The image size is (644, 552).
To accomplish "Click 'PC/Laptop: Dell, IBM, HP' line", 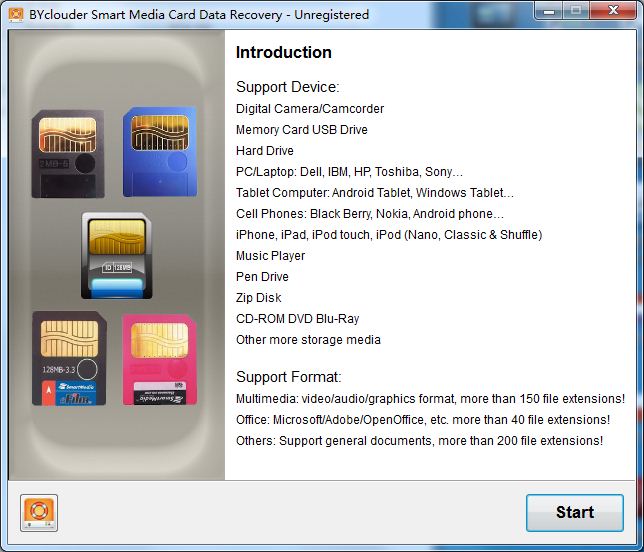I will click(349, 172).
